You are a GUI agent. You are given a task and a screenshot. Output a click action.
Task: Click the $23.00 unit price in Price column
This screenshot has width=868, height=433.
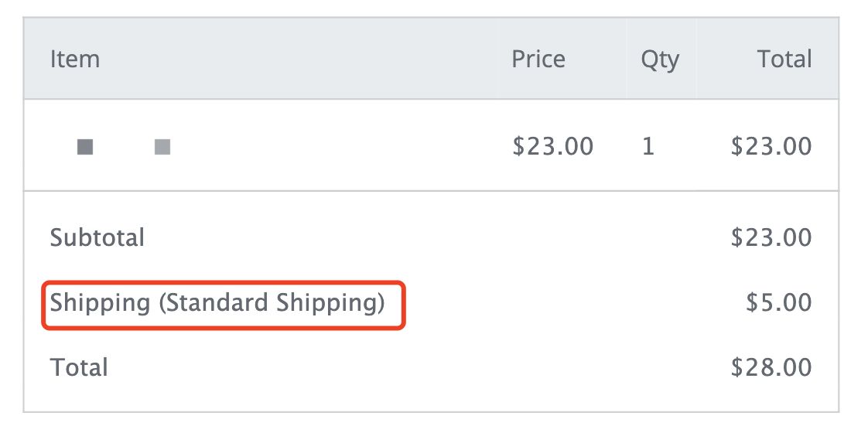[552, 147]
